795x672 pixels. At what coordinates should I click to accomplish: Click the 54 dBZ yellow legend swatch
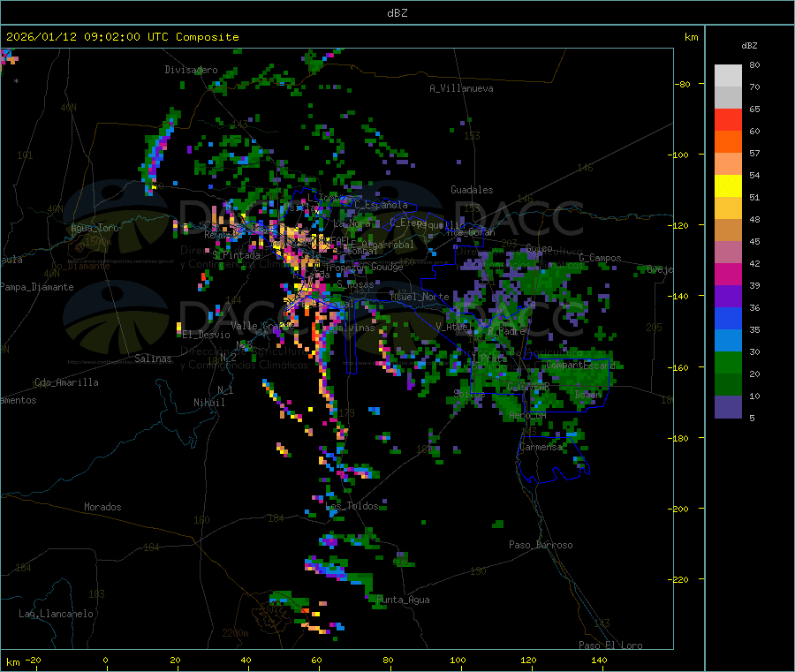tap(728, 186)
